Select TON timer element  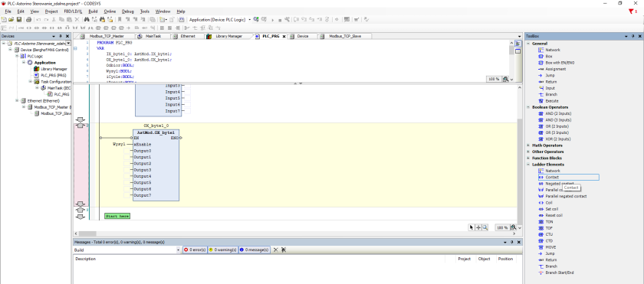click(549, 222)
